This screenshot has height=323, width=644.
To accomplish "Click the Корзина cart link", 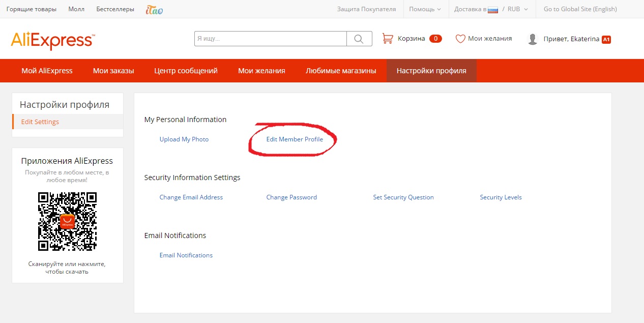I will pos(411,39).
